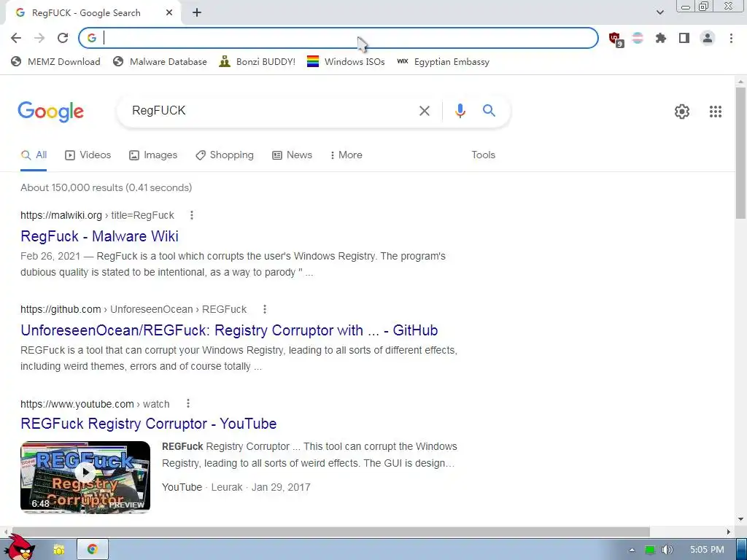Open the Extensions puzzle piece menu
The height and width of the screenshot is (560, 747).
click(x=661, y=38)
